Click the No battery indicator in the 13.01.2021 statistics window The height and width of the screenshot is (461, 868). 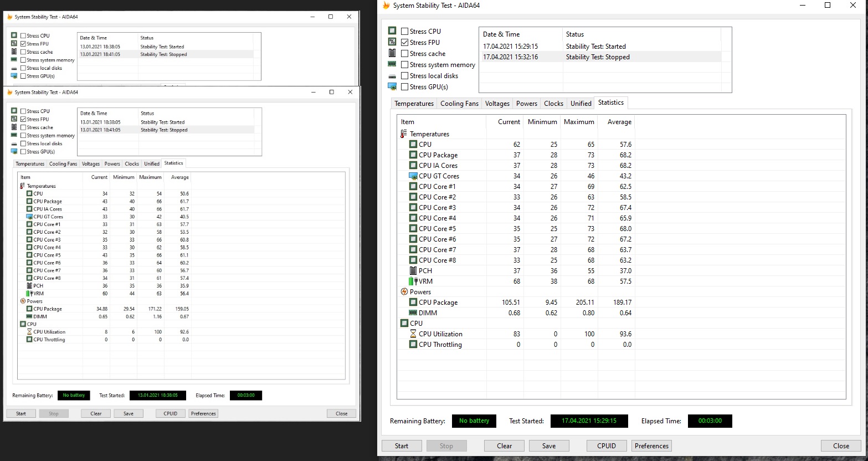(74, 396)
